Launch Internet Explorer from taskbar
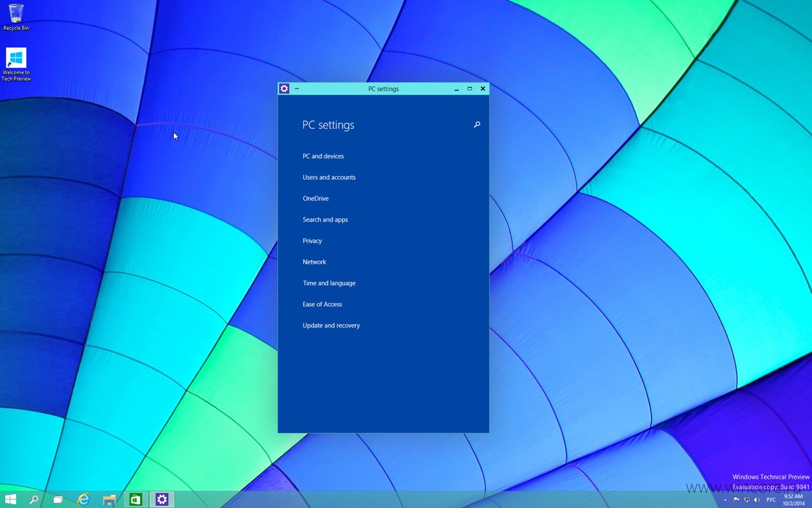 pyautogui.click(x=83, y=500)
